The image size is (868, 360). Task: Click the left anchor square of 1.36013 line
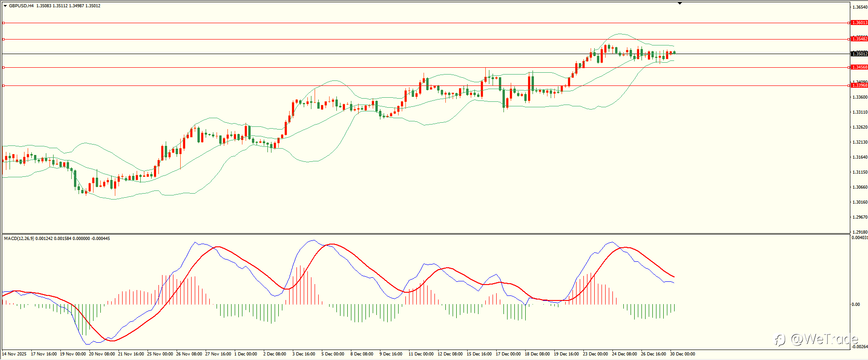(3, 23)
